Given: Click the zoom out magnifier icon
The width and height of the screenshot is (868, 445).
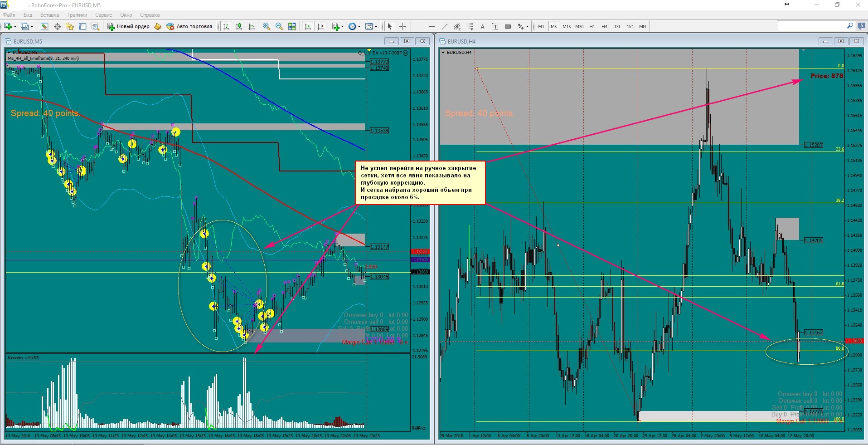Looking at the screenshot, I should coord(279,26).
